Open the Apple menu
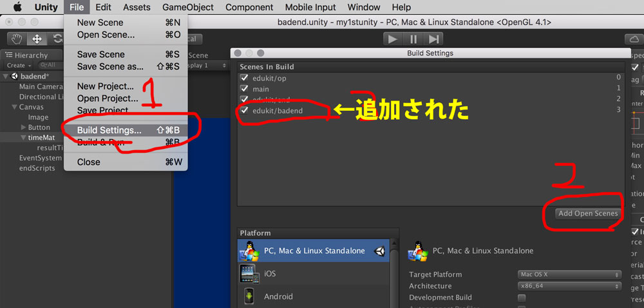 (x=17, y=7)
